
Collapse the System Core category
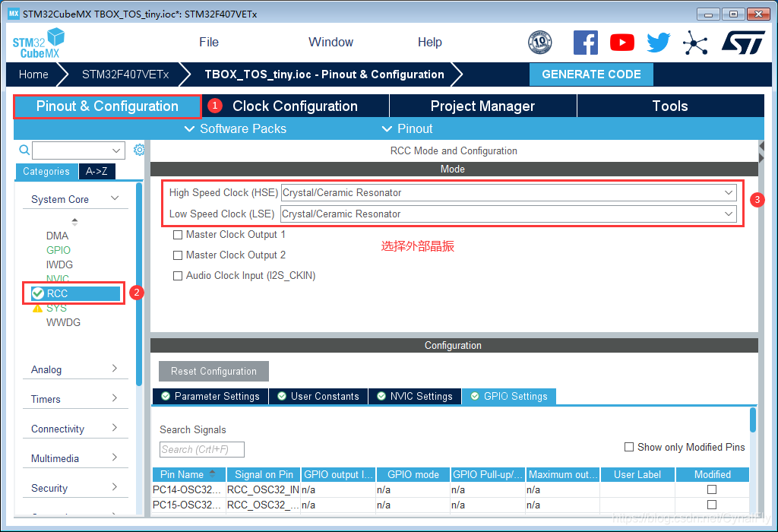pyautogui.click(x=75, y=199)
